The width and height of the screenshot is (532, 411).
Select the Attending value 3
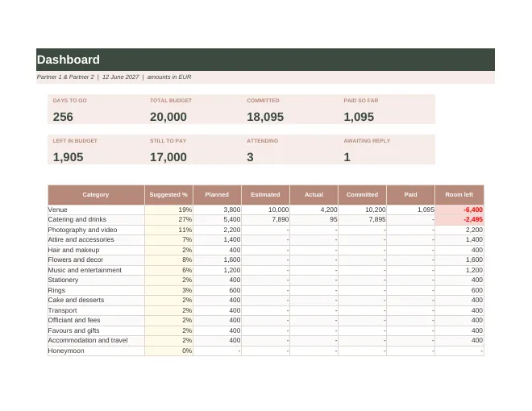(250, 157)
